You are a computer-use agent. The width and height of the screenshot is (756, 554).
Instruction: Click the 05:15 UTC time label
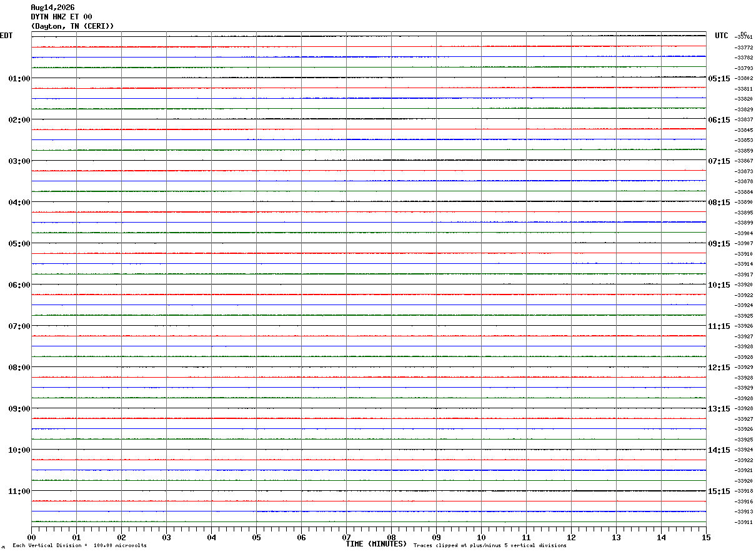click(x=719, y=78)
